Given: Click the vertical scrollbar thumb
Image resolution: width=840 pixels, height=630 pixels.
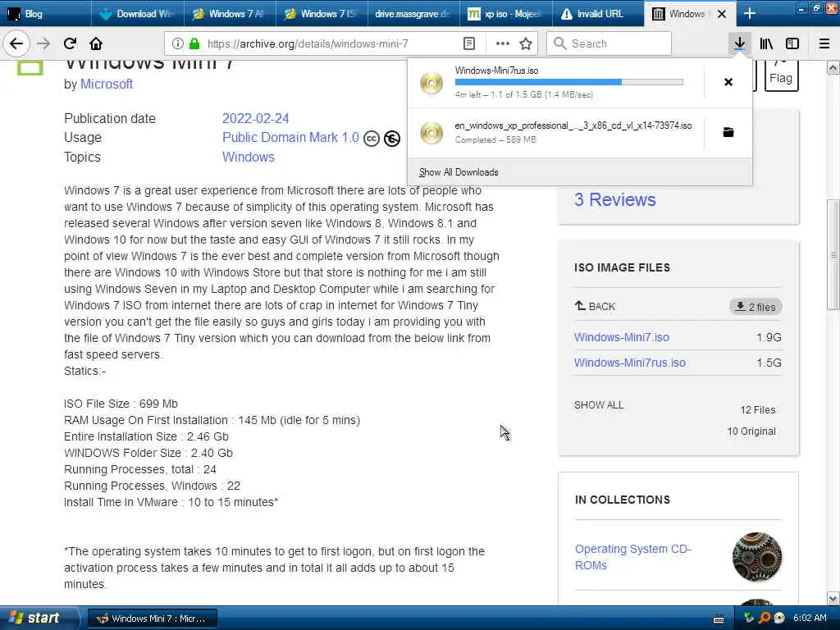Looking at the screenshot, I should coord(833,254).
